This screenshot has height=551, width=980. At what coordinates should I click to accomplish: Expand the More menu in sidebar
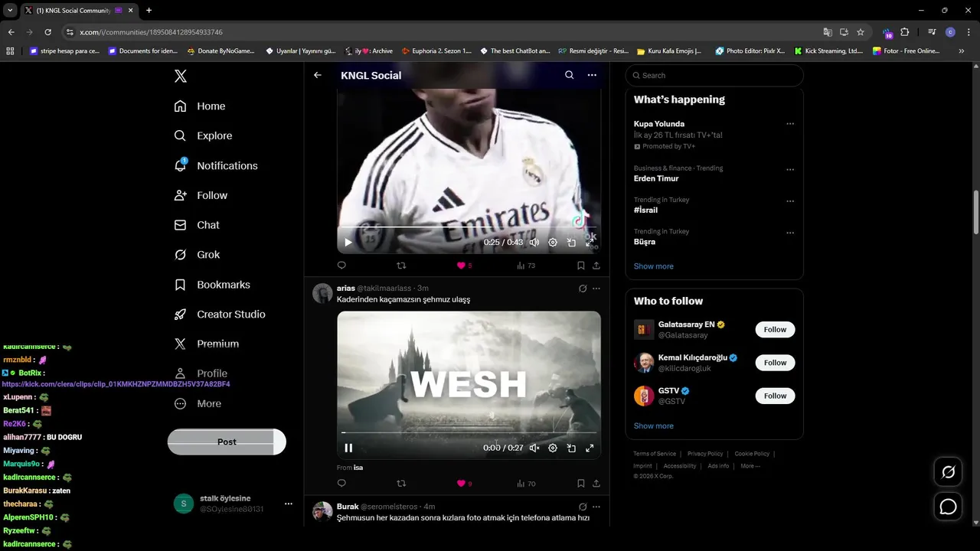tap(198, 403)
